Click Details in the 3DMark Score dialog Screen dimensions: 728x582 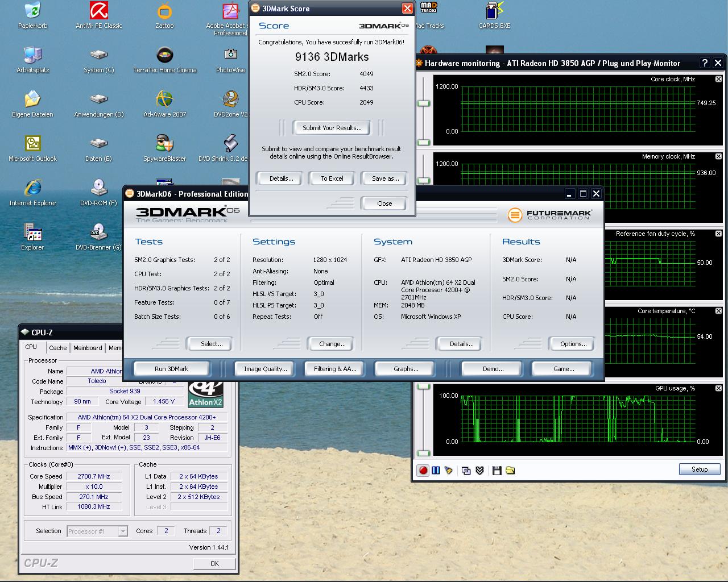281,178
